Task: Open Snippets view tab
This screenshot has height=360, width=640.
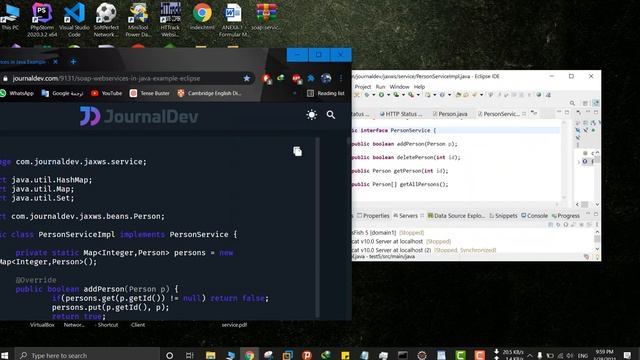Action: 503,216
